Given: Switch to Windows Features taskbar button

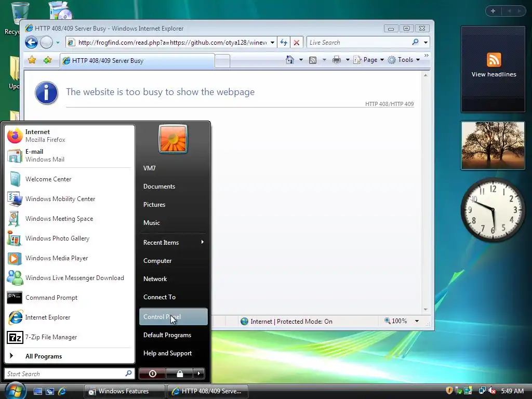Looking at the screenshot, I should 124,391.
